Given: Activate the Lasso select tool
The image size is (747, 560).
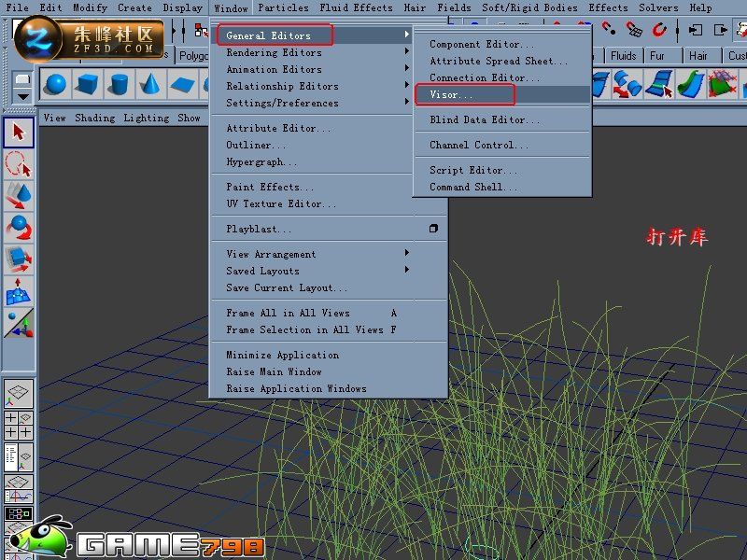Looking at the screenshot, I should (19, 164).
